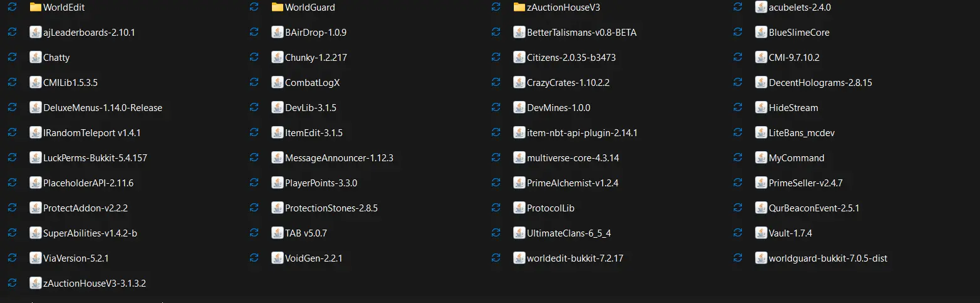Click the DeluxeMenus-1.14.0-Release jar icon
Image resolution: width=980 pixels, height=303 pixels.
point(35,107)
